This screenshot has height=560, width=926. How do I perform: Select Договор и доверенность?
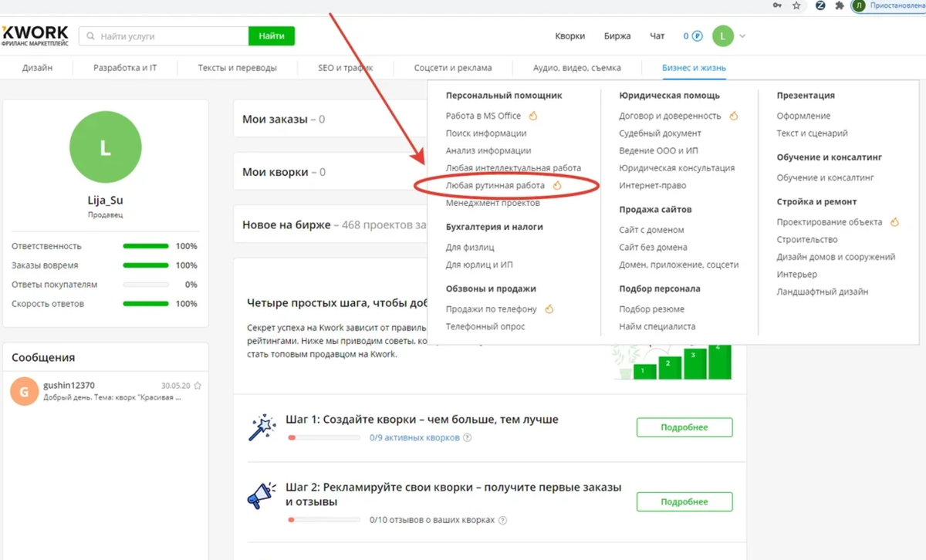[x=670, y=116]
